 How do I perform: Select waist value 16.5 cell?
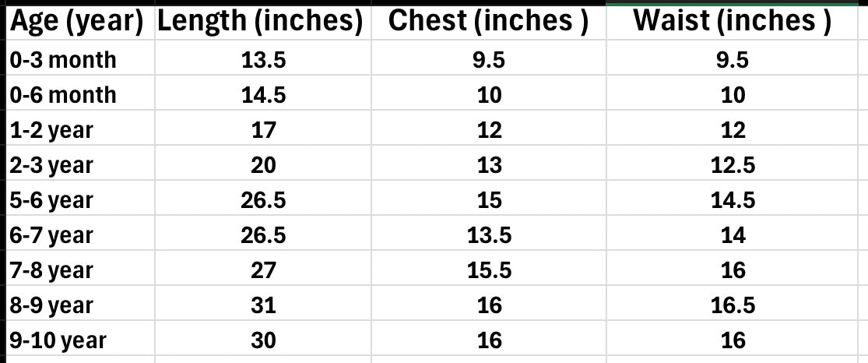point(733,303)
